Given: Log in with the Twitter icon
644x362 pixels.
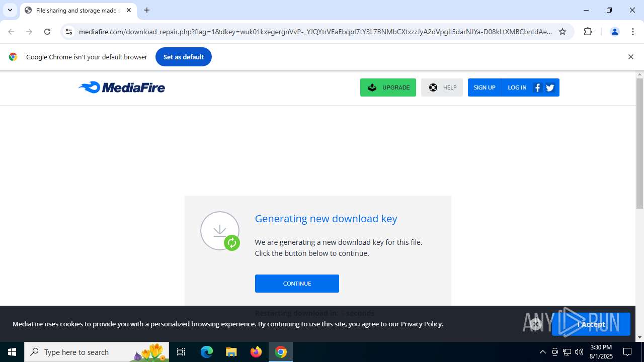Looking at the screenshot, I should click(x=550, y=87).
